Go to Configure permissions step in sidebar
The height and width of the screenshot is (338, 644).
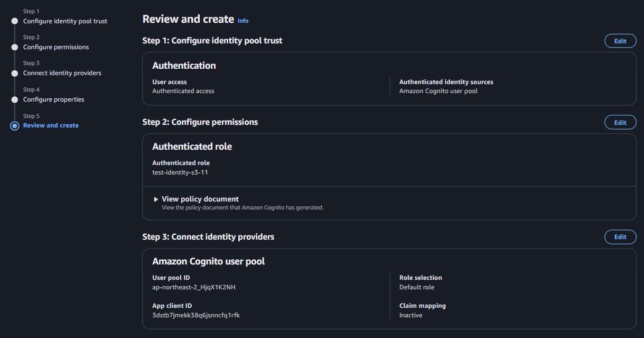pos(56,47)
